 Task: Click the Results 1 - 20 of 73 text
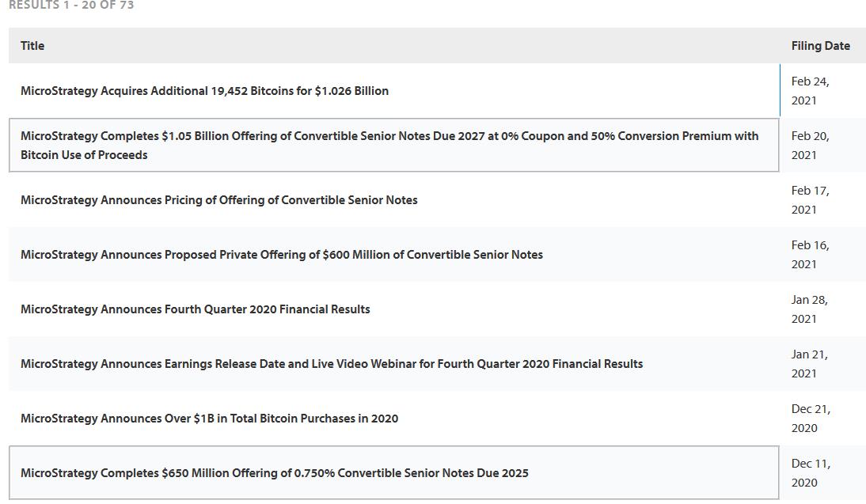click(71, 6)
